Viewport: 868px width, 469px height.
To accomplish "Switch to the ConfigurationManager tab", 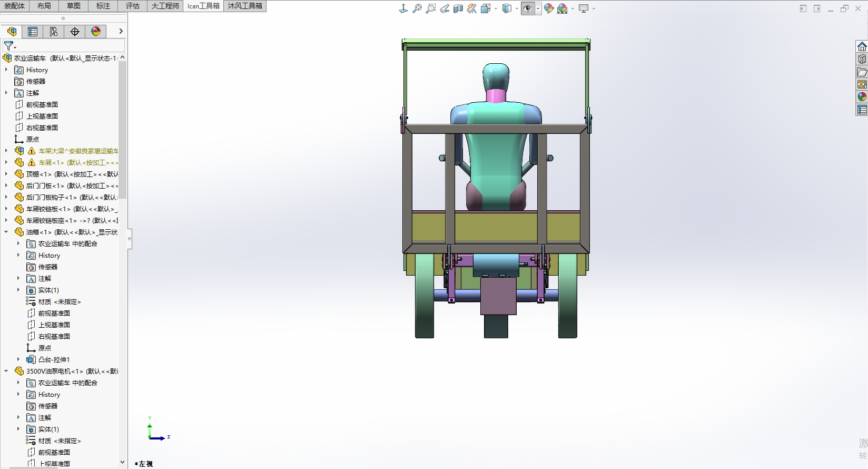I will pos(54,32).
